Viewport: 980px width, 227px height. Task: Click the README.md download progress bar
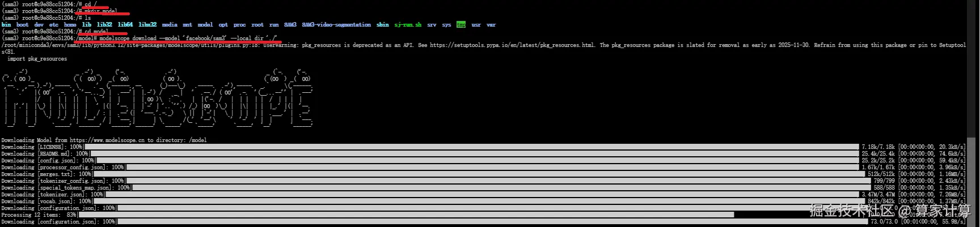(475, 154)
